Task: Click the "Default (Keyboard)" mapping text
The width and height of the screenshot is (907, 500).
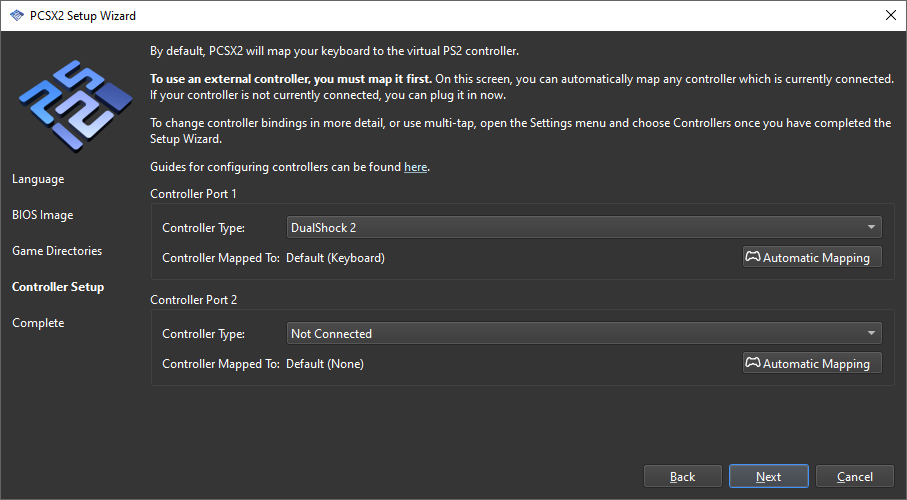Action: 335,258
